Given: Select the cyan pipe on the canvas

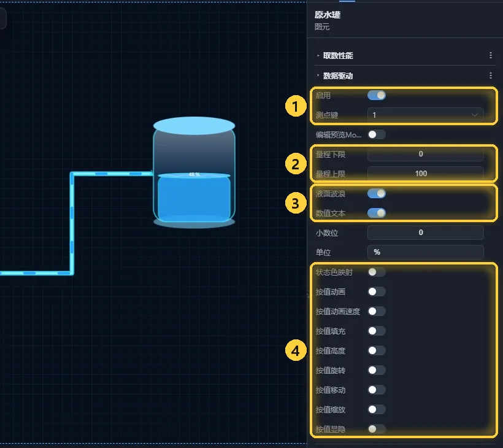Looking at the screenshot, I should (72, 225).
